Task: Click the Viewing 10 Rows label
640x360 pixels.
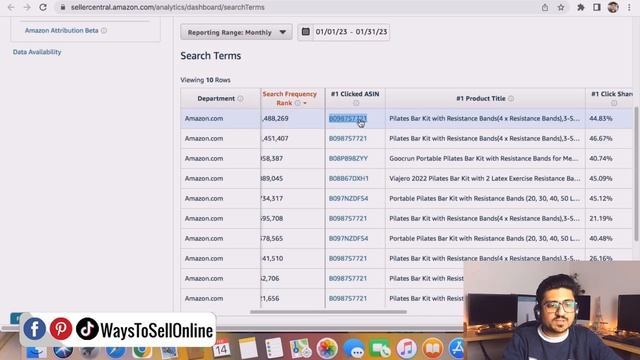Action: tap(205, 80)
